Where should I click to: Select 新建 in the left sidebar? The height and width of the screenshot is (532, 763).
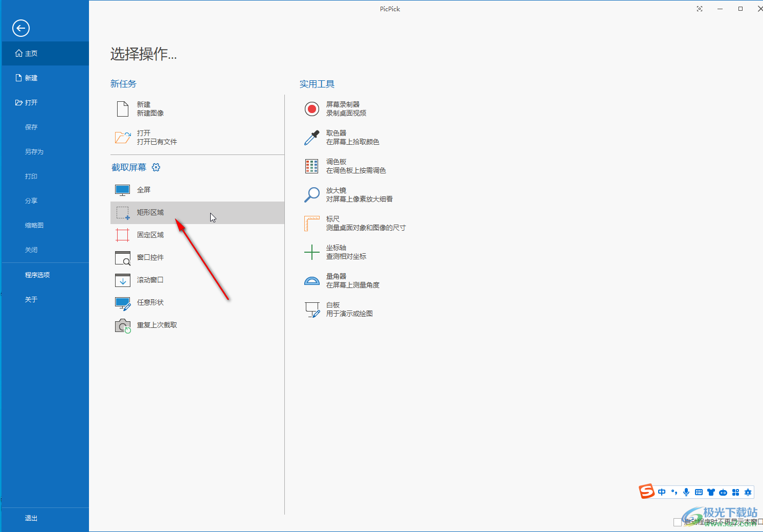click(46, 78)
